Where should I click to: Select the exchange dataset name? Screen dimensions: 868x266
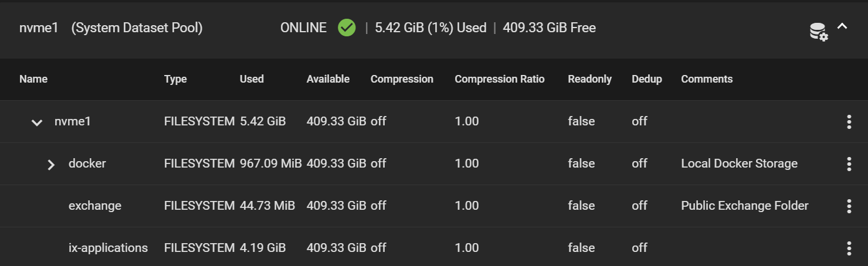click(x=95, y=206)
